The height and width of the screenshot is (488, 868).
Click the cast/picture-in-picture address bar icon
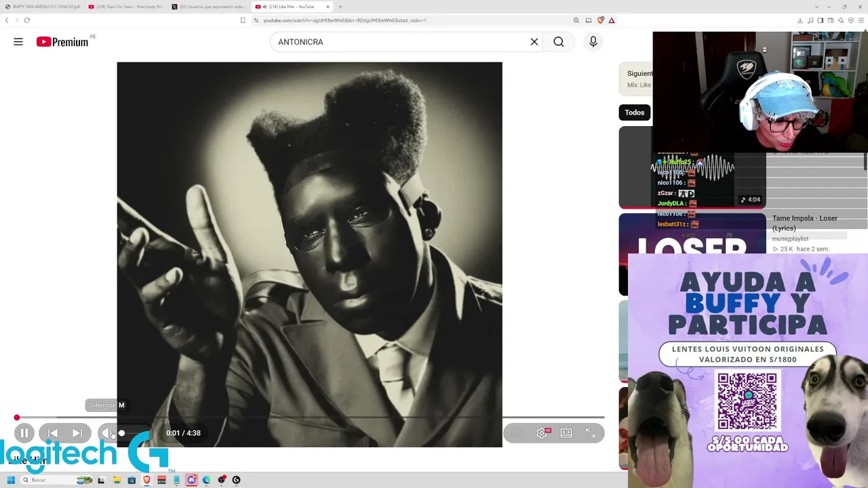point(589,20)
